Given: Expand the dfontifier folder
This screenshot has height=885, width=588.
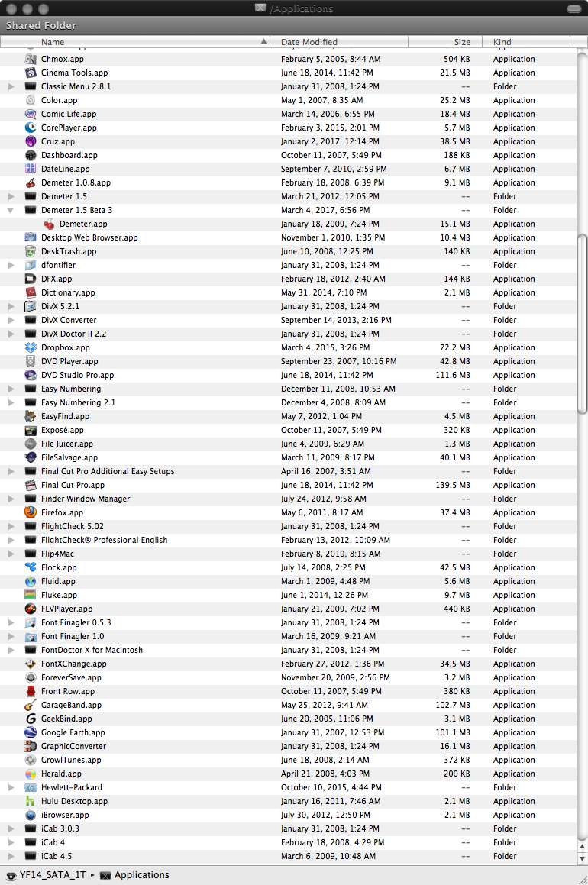Looking at the screenshot, I should (x=11, y=265).
